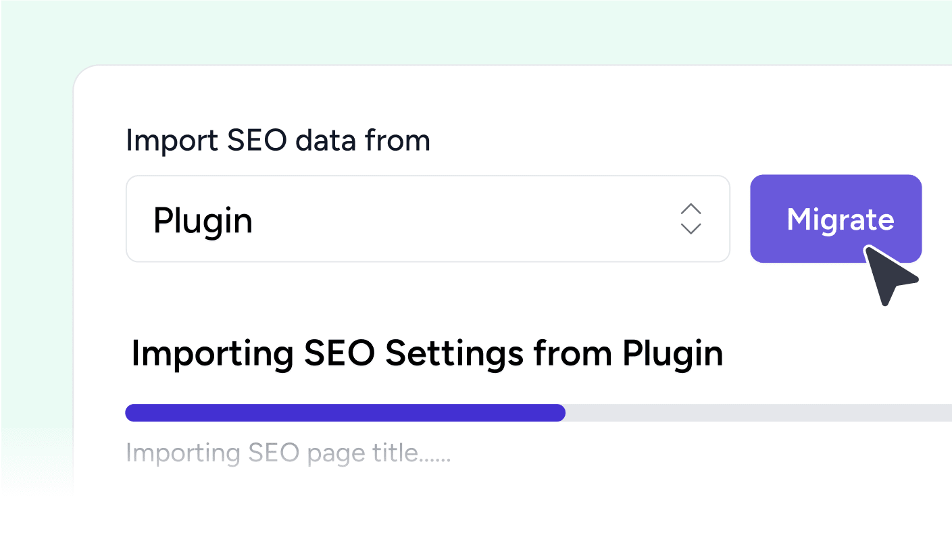Click the downward chevron on the selector
Viewport: 952px width, 560px height.
pyautogui.click(x=691, y=228)
